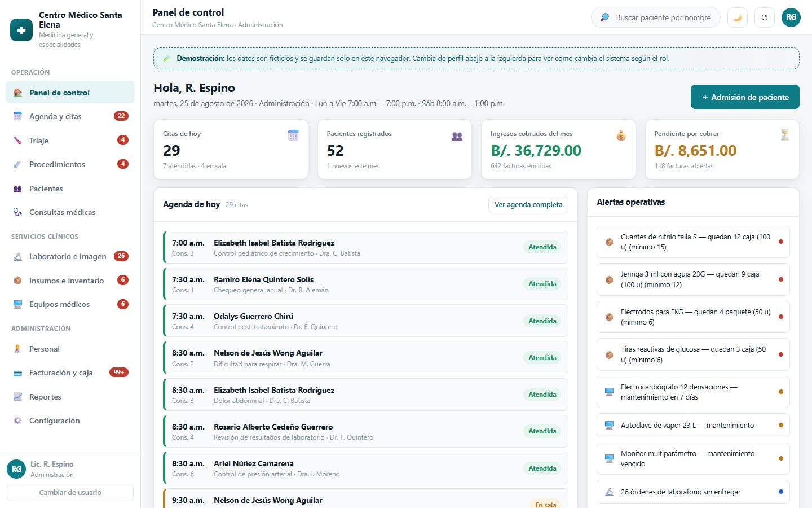This screenshot has width=812, height=508.
Task: Click the box icon beside Insumos e inventario
Action: point(17,281)
